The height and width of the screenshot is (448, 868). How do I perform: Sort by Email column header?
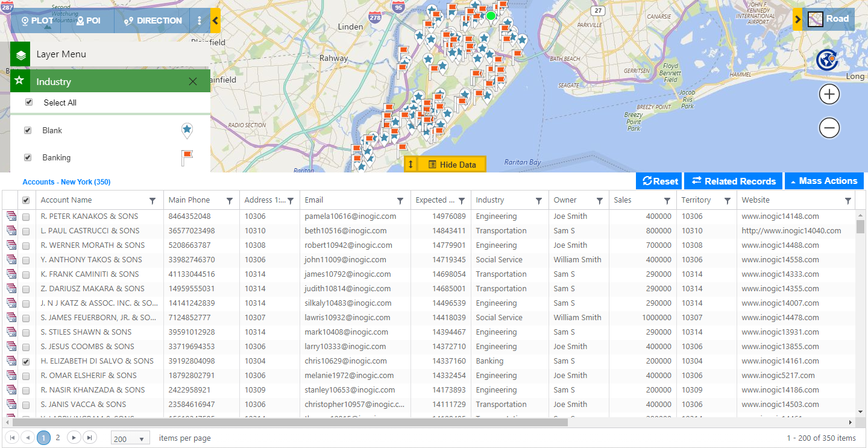(314, 200)
